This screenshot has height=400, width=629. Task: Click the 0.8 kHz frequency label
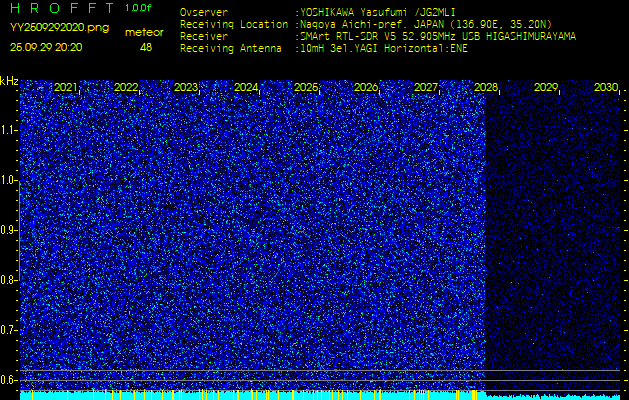[8, 280]
